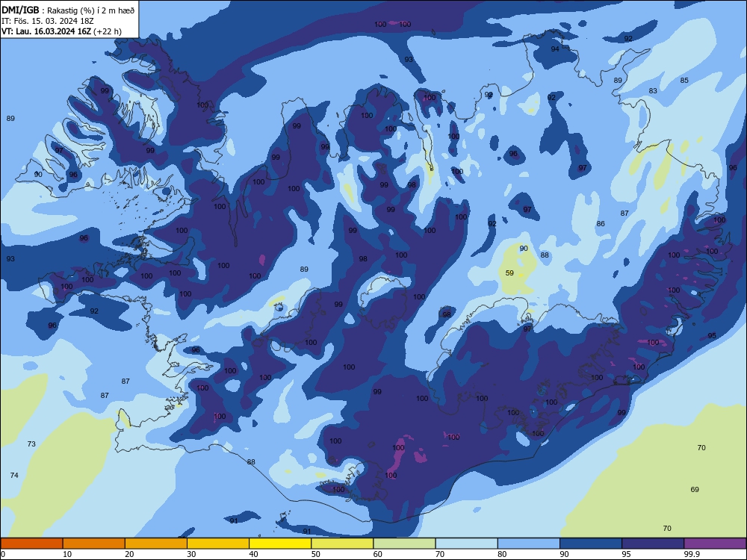The width and height of the screenshot is (747, 560).
Task: Click the '85' humidity value on the map
Action: coord(684,81)
